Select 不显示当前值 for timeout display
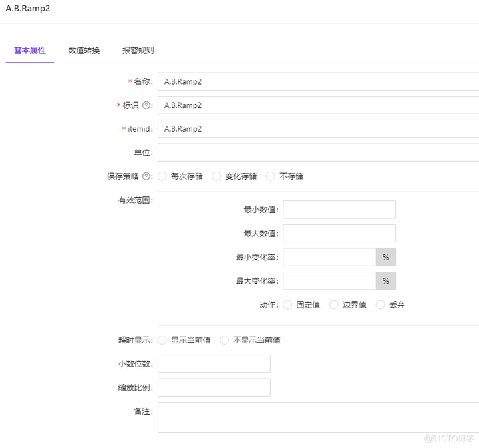Screen dimensions: 479x448 click(224, 340)
